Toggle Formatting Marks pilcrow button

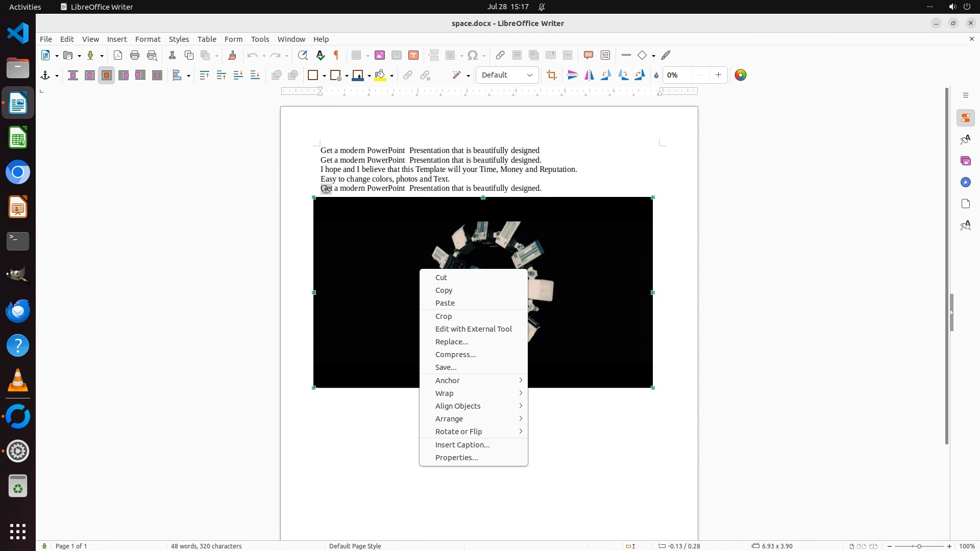336,56
